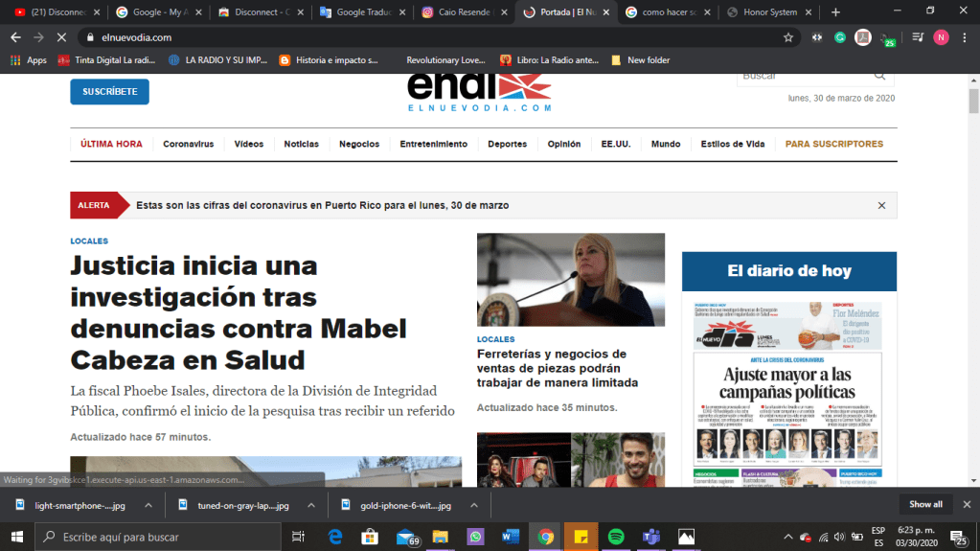Expand options for gold-iphone-6 download
Image resolution: width=980 pixels, height=551 pixels.
(472, 504)
